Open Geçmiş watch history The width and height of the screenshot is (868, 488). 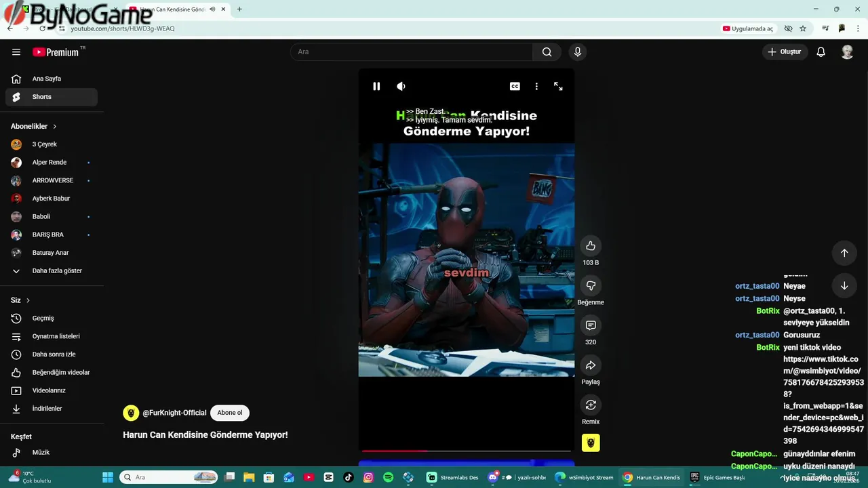tap(52, 319)
